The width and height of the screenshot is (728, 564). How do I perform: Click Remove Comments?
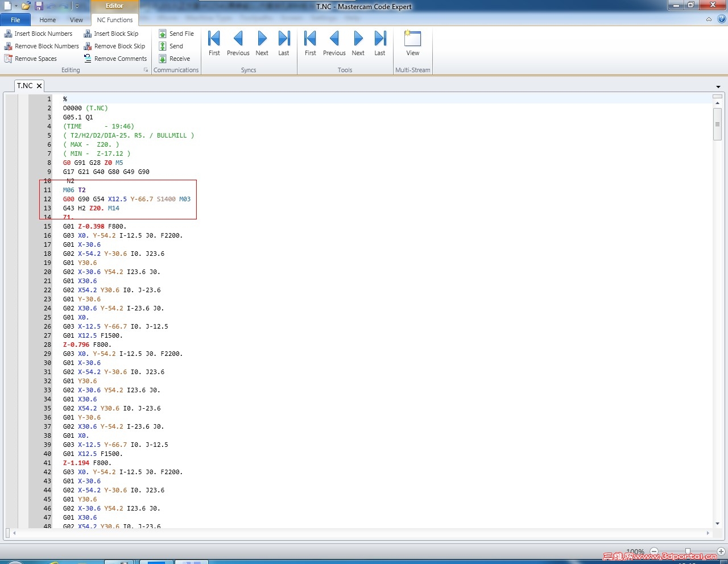click(115, 59)
